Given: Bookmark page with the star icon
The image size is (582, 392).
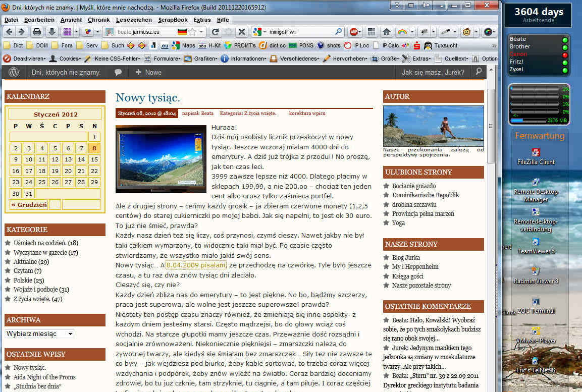Looking at the screenshot, I should (192, 32).
